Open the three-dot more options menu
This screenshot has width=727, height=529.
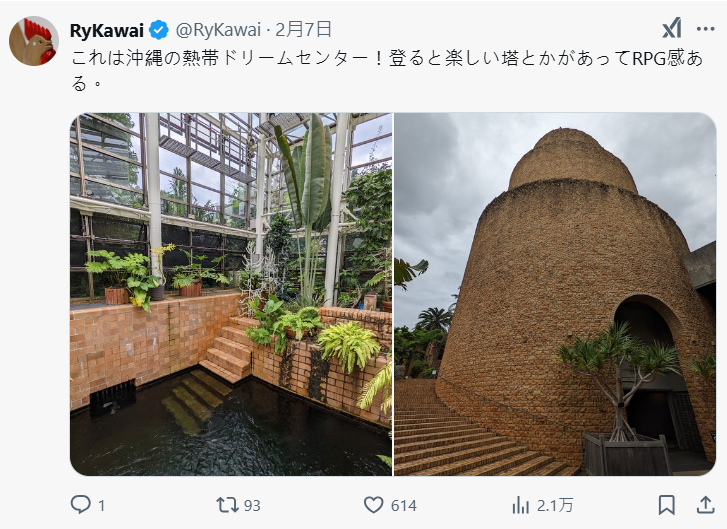[x=705, y=29]
